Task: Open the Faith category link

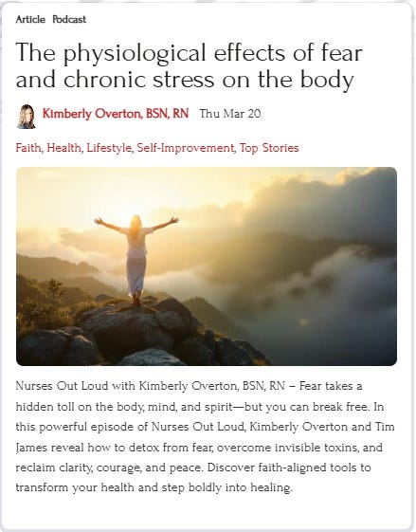Action: tap(28, 148)
